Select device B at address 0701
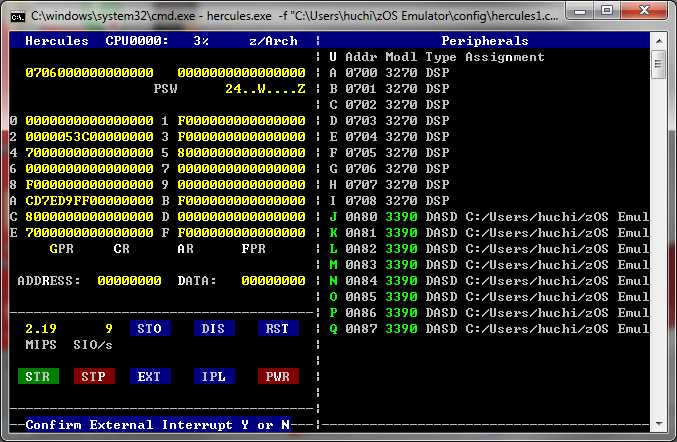This screenshot has width=677, height=442. [389, 88]
